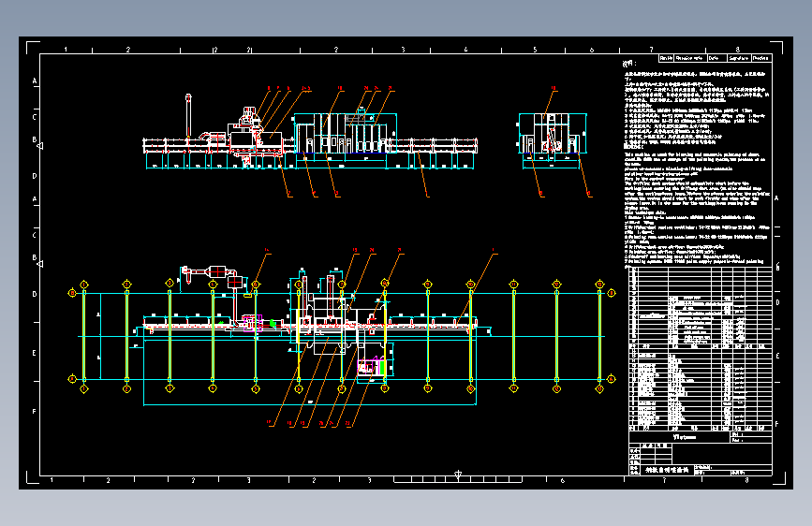Click the Signature cell in the revision table
Image resolution: width=812 pixels, height=526 pixels.
click(739, 59)
